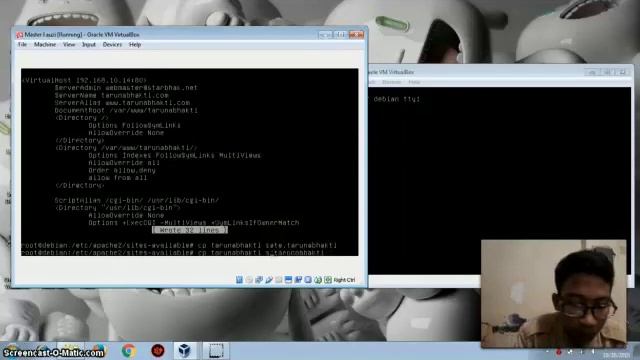Open the Help menu in Master Fauzi window
Image resolution: width=640 pixels, height=360 pixels.
pyautogui.click(x=135, y=44)
